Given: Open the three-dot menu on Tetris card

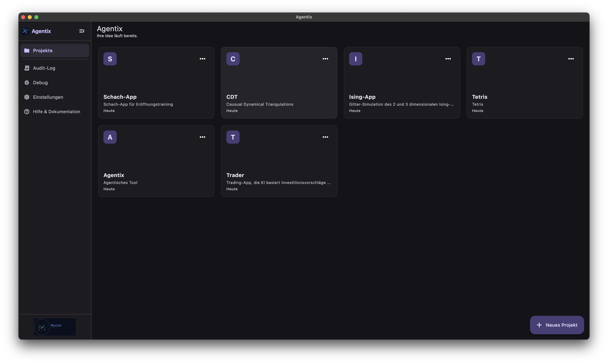Looking at the screenshot, I should pyautogui.click(x=571, y=59).
